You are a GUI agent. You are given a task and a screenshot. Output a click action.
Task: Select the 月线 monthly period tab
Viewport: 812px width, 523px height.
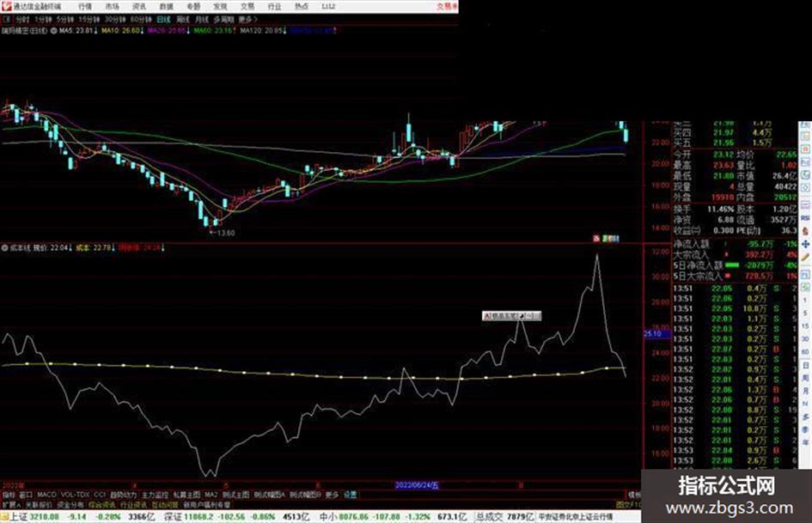pyautogui.click(x=201, y=19)
